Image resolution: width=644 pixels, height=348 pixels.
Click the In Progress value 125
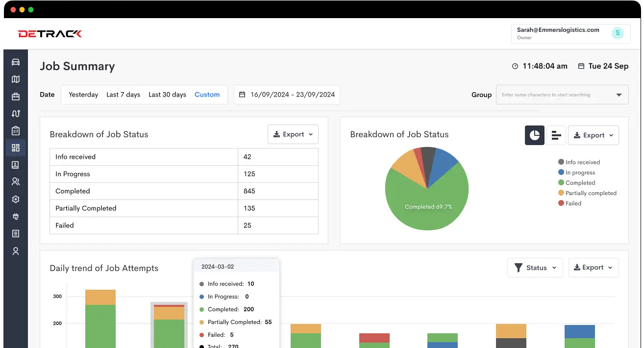point(249,174)
